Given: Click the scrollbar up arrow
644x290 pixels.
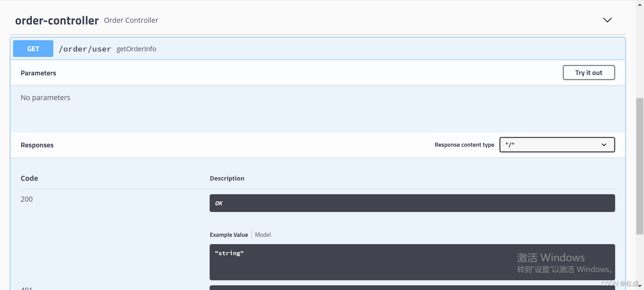Looking at the screenshot, I should (640, 5).
